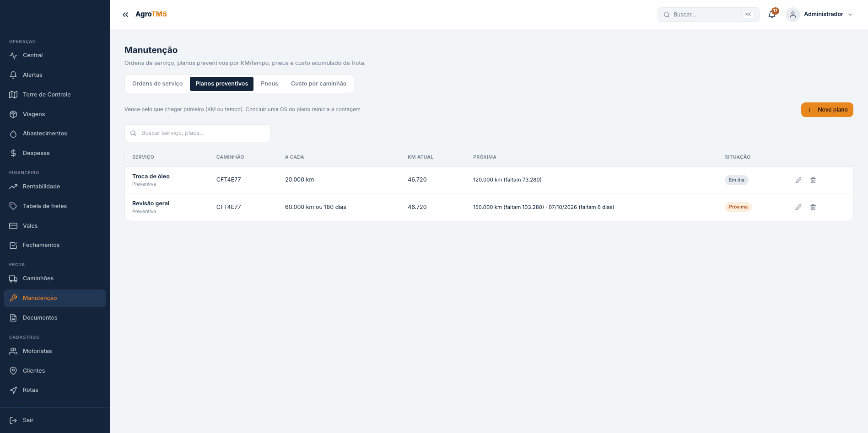Open notifications bell icon
This screenshot has width=868, height=433.
(x=772, y=15)
